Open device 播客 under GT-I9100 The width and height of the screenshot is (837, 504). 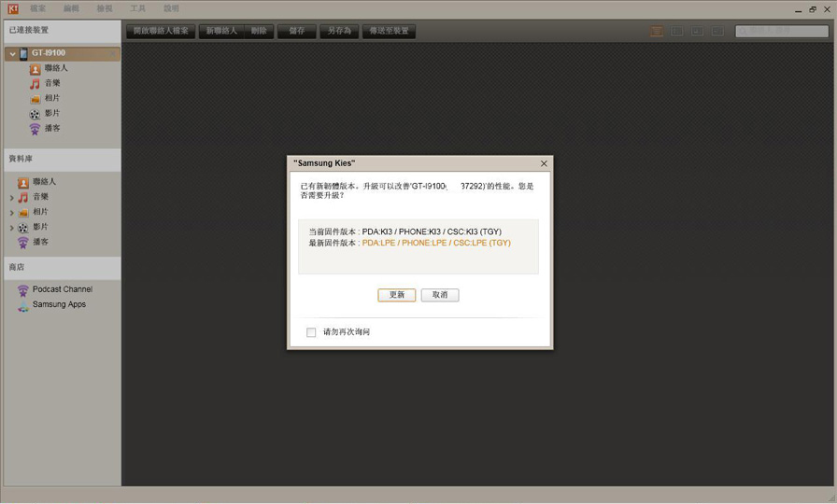45,128
